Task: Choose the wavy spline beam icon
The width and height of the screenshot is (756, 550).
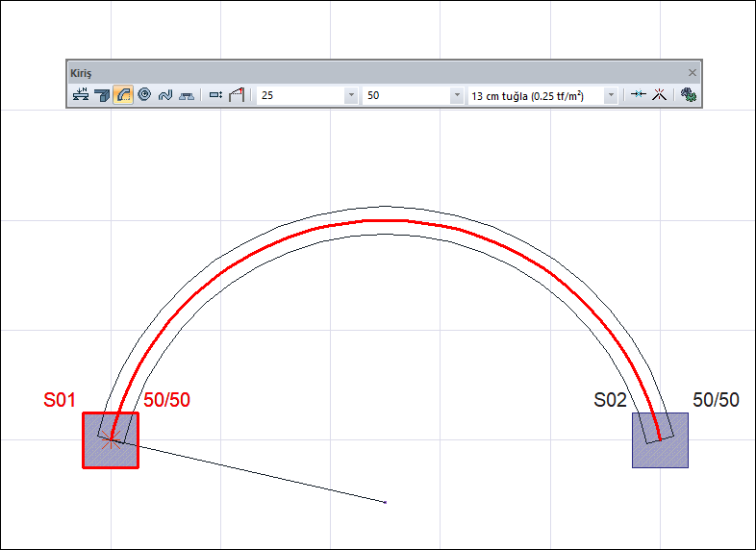Action: [165, 95]
